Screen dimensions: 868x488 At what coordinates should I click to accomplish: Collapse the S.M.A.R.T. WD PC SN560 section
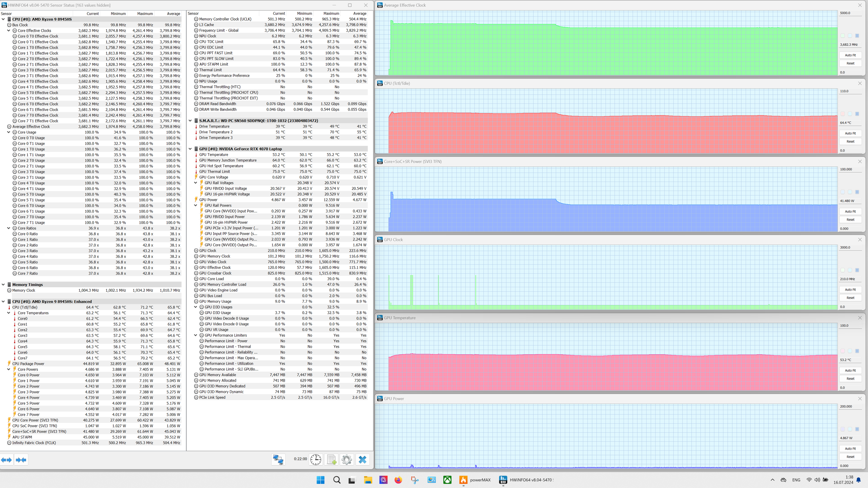[190, 121]
